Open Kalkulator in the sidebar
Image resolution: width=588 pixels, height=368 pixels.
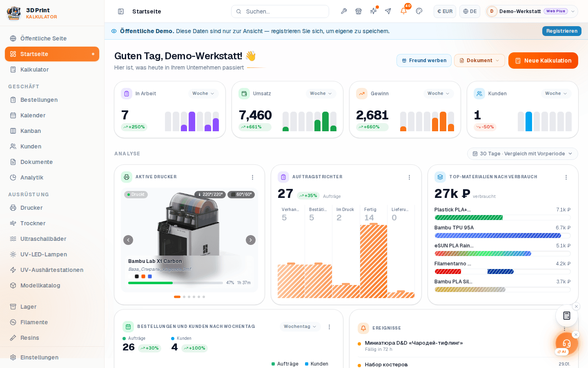pyautogui.click(x=52, y=70)
